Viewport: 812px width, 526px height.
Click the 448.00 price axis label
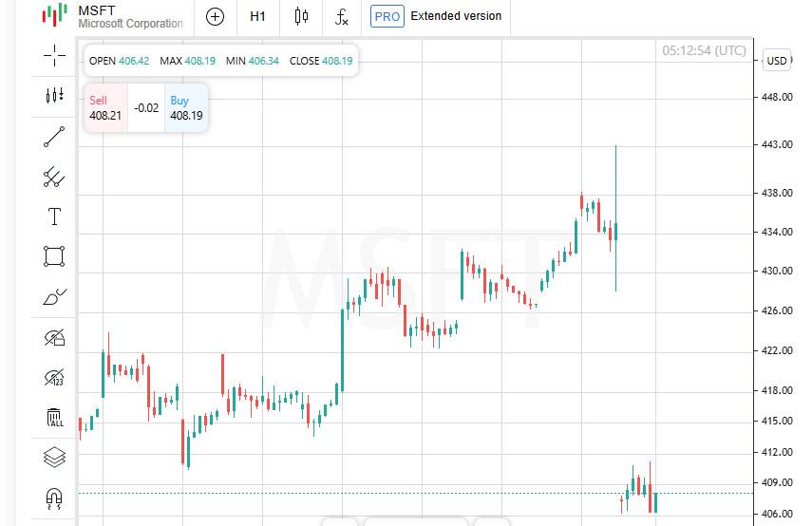pos(777,98)
